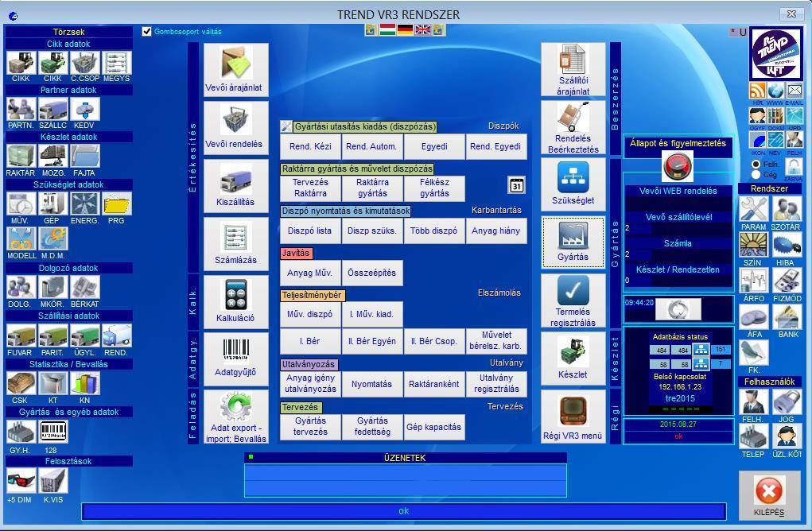Image resolution: width=812 pixels, height=531 pixels.
Task: Click the calendar icon beside Félkész gyártás
Action: coord(516,185)
